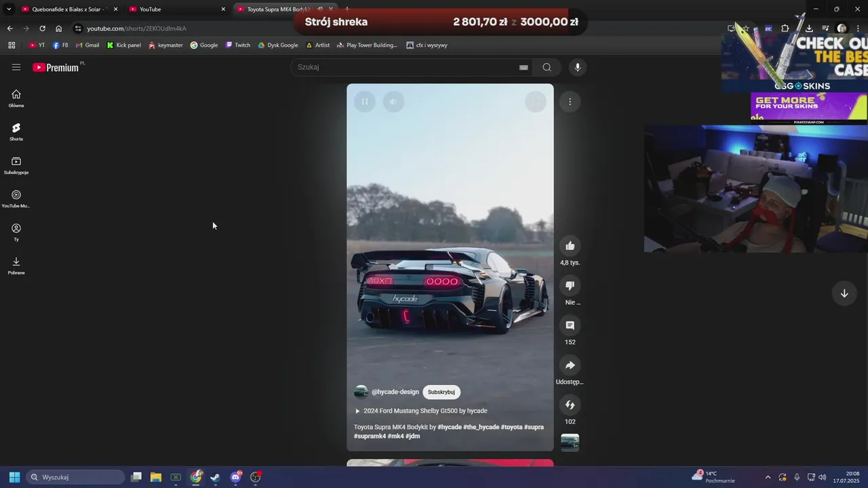Open Pobrane downloads in the sidebar
The height and width of the screenshot is (488, 868).
coord(16,266)
